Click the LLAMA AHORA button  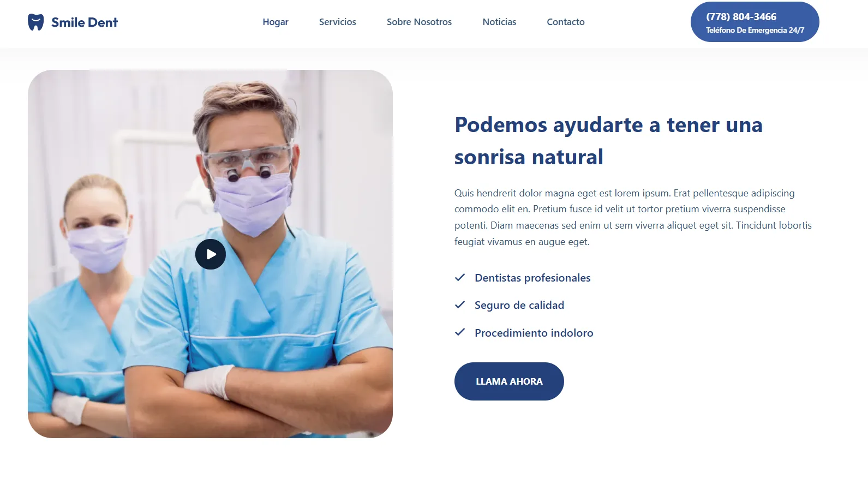[x=509, y=381]
